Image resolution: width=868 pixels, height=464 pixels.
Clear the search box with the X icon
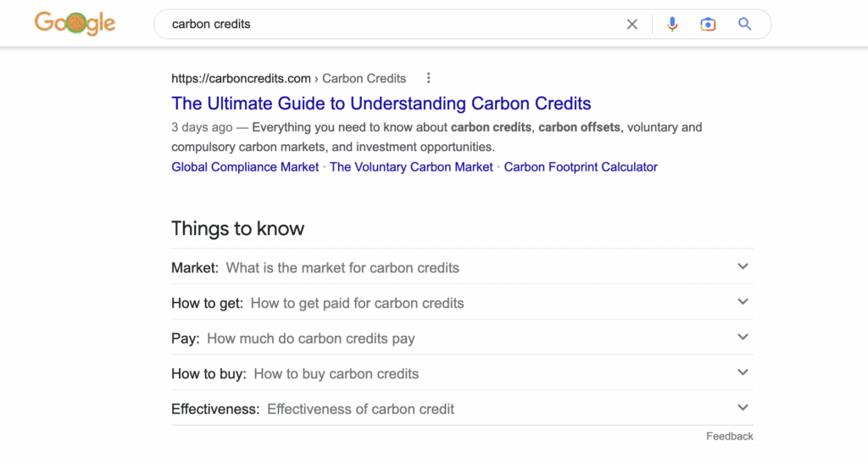632,25
